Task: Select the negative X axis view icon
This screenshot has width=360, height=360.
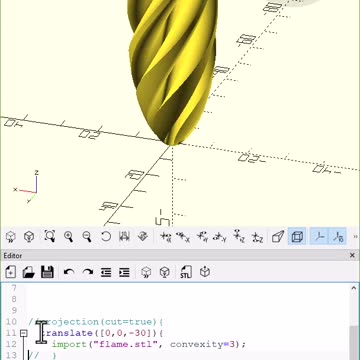Action: tap(183, 237)
